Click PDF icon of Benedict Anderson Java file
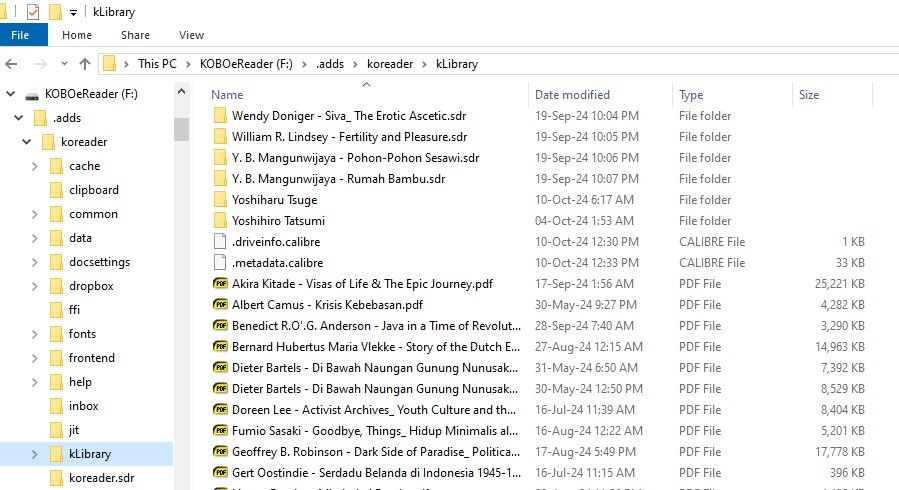899x490 pixels. pos(220,326)
